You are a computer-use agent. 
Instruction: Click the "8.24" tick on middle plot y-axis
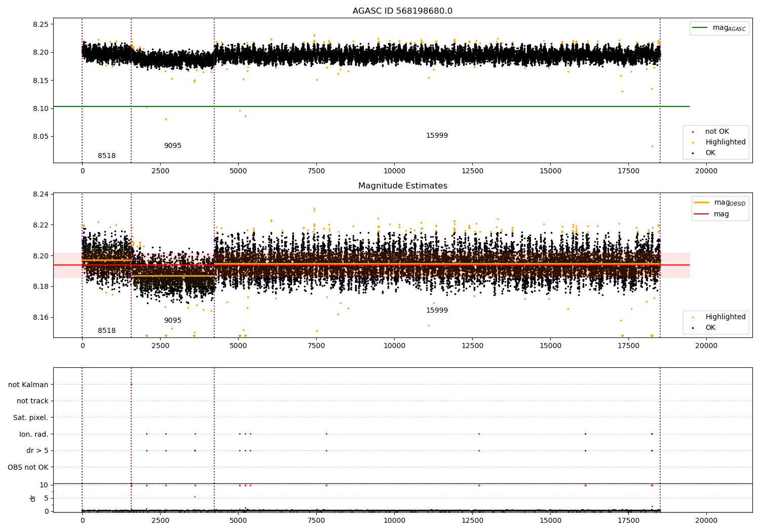[x=40, y=194]
